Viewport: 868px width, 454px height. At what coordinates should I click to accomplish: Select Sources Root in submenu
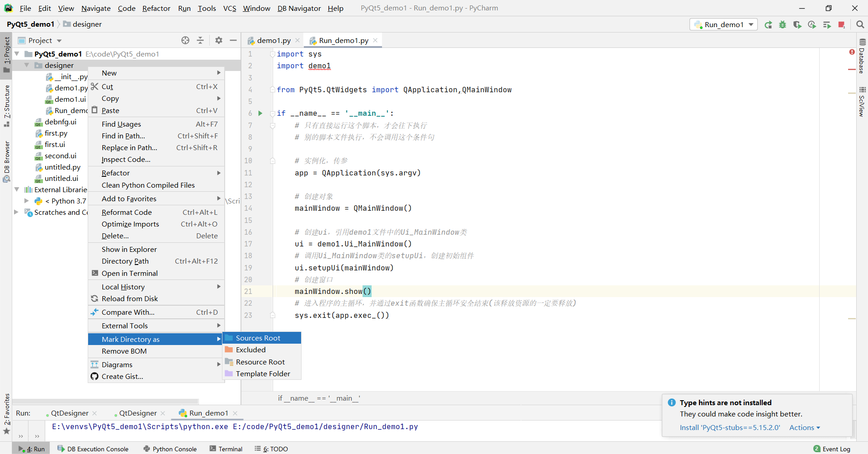click(262, 338)
